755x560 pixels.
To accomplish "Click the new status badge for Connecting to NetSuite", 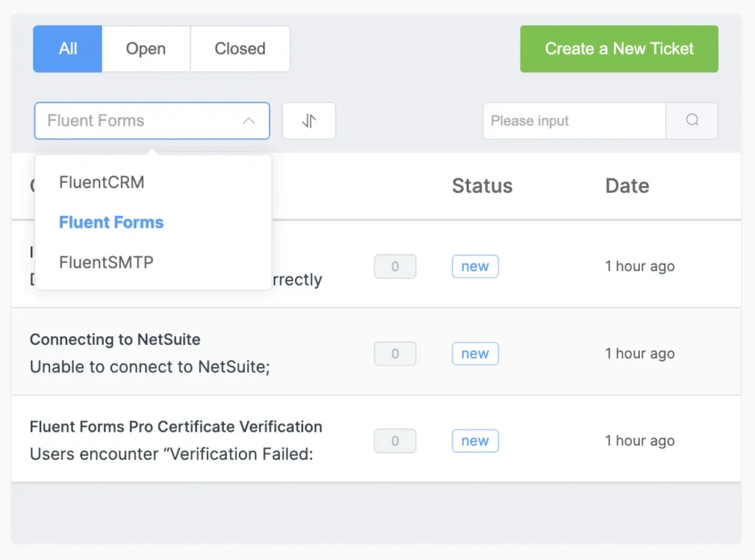I will (476, 354).
